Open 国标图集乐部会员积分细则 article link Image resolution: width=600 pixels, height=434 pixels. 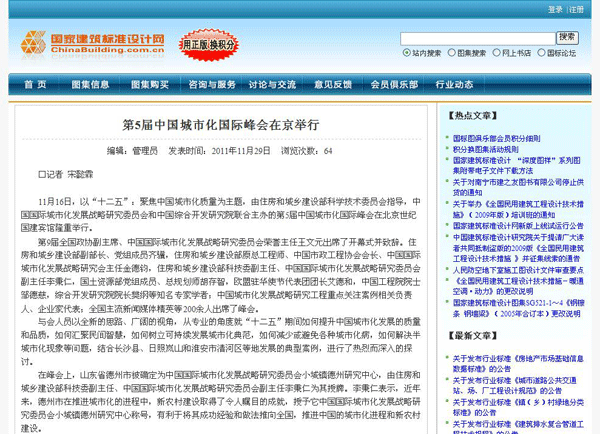coord(497,138)
